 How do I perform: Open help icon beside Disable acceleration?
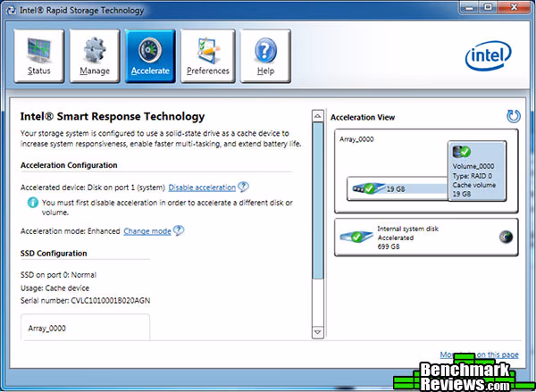[243, 187]
